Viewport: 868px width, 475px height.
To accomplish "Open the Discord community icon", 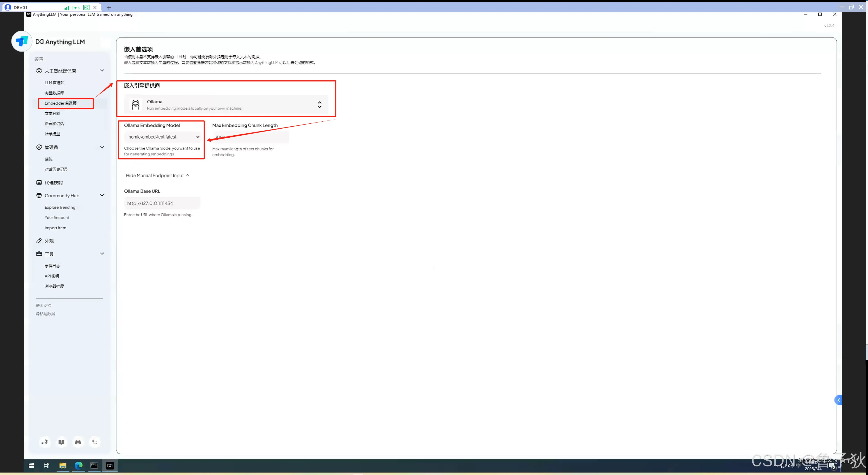I will pos(78,442).
